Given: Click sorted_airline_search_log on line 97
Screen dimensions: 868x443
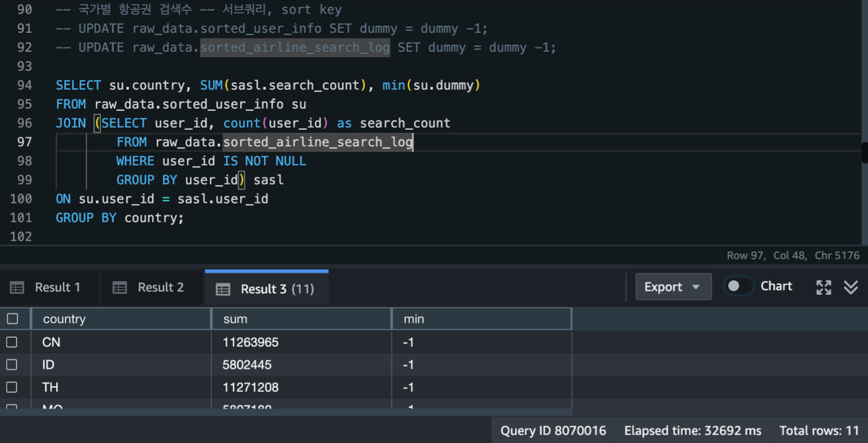Looking at the screenshot, I should tap(318, 142).
